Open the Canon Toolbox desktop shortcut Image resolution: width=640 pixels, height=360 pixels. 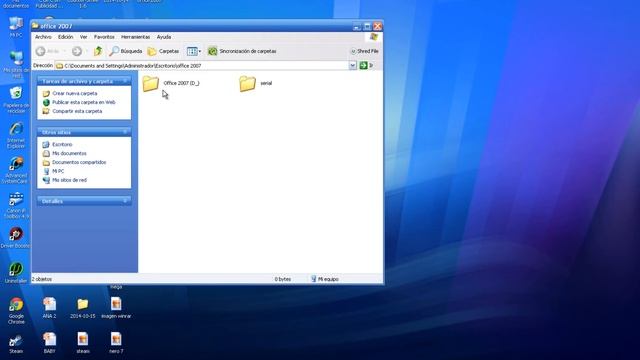tap(16, 206)
